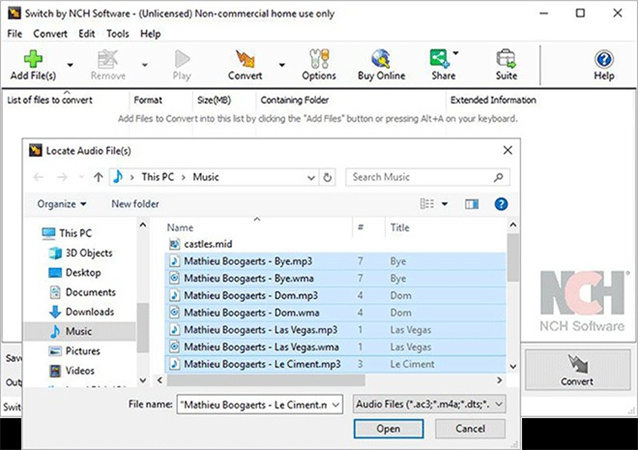The width and height of the screenshot is (638, 450).
Task: Click the Cancel button in dialog
Action: [470, 429]
